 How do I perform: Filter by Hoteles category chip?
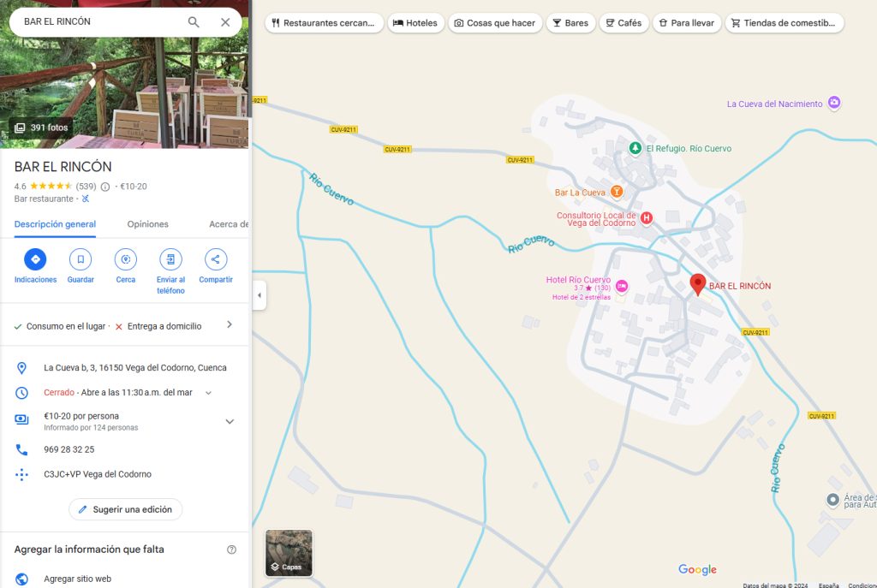coord(415,23)
